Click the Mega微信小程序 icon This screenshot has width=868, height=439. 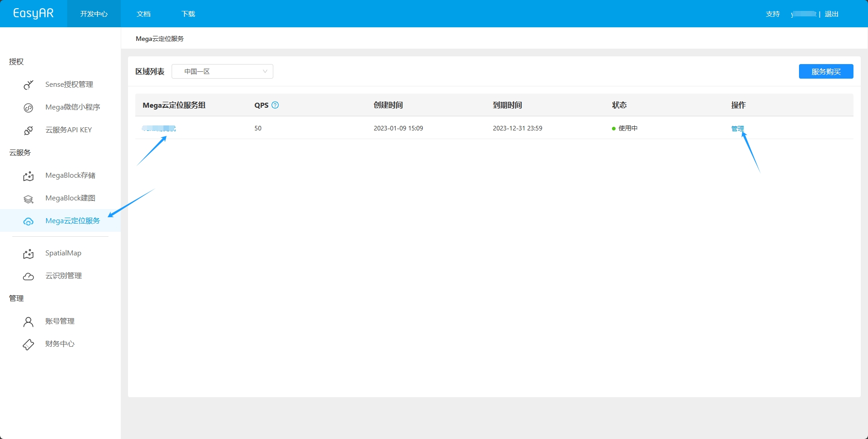28,108
